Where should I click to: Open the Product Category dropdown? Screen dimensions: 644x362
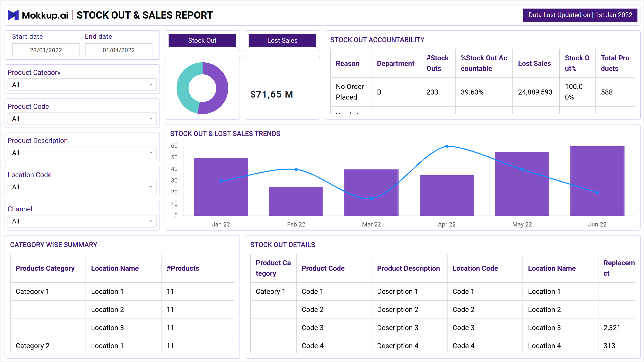pyautogui.click(x=82, y=85)
